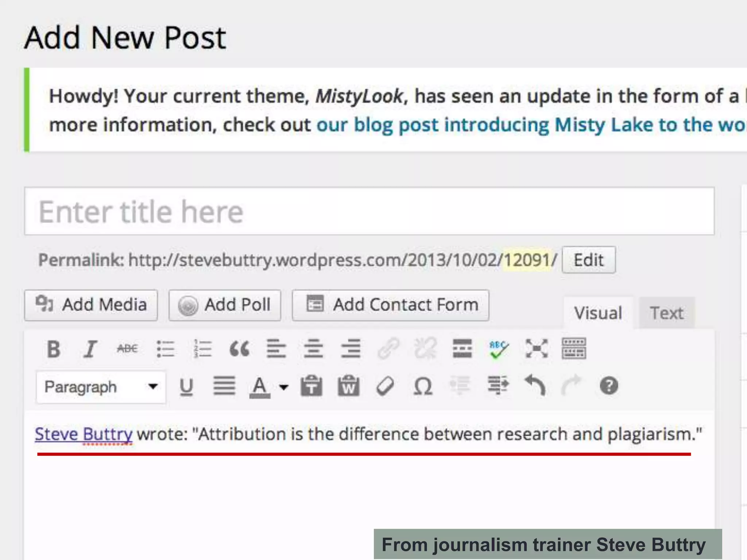Insert a numbered list
The image size is (747, 560).
coord(202,349)
